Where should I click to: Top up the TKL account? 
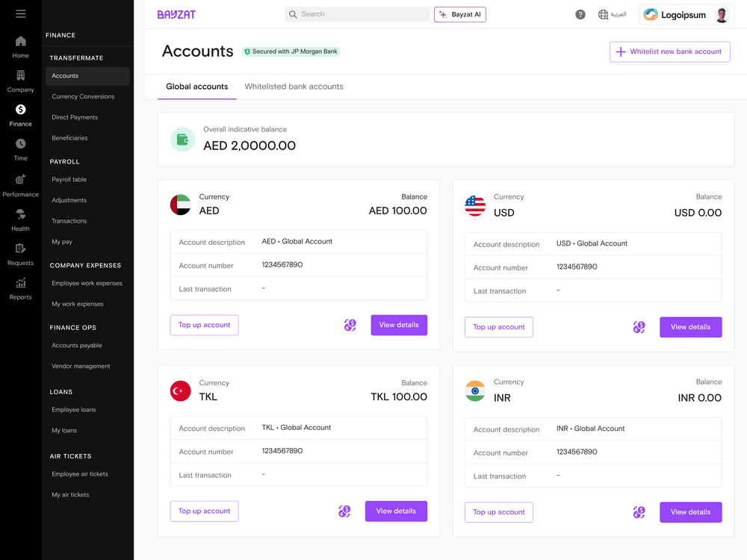coord(204,511)
